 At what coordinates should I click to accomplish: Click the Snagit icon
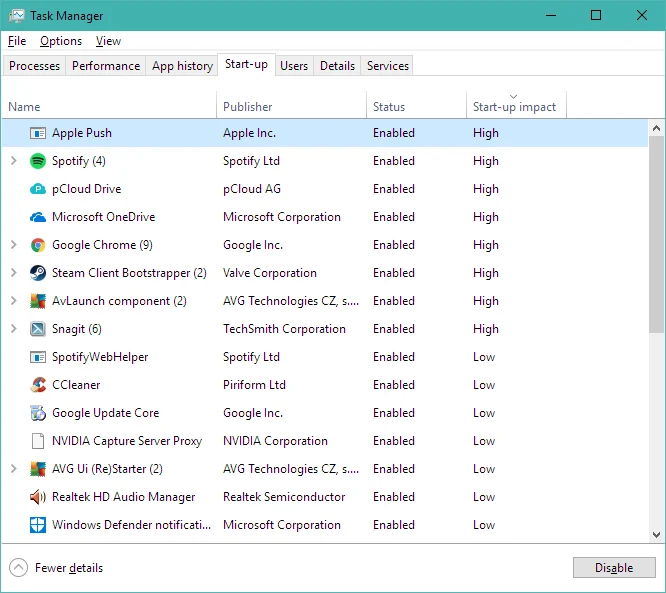click(38, 329)
